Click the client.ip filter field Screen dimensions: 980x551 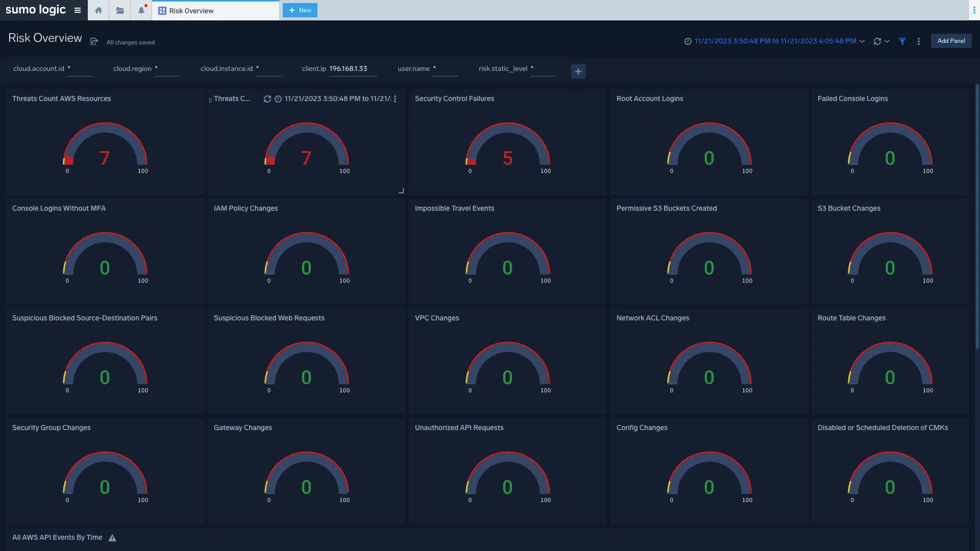pyautogui.click(x=352, y=69)
